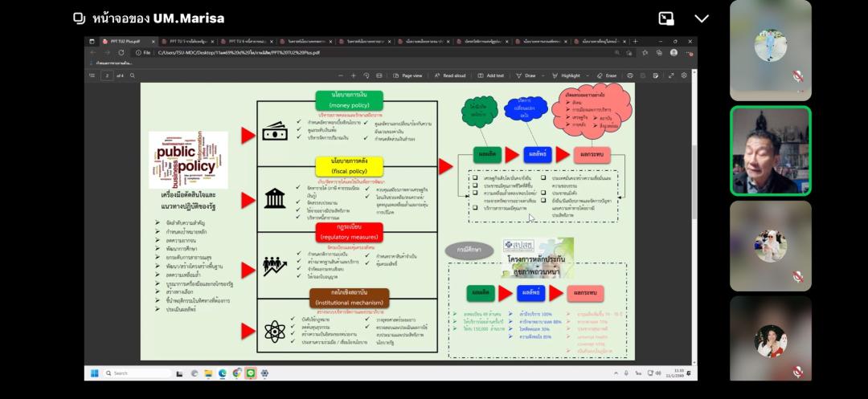Screen dimensions: 868x399
Task: Zoom out on the PDF page
Action: click(339, 75)
